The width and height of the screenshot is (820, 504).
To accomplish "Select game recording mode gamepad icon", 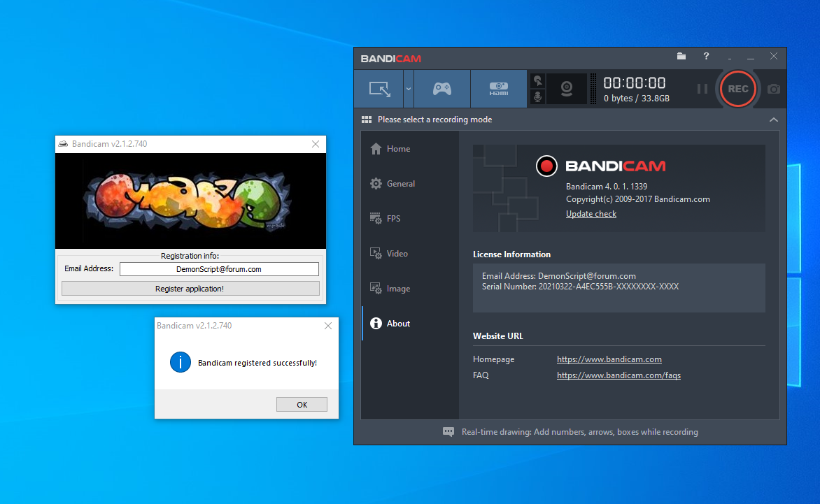I will 442,89.
